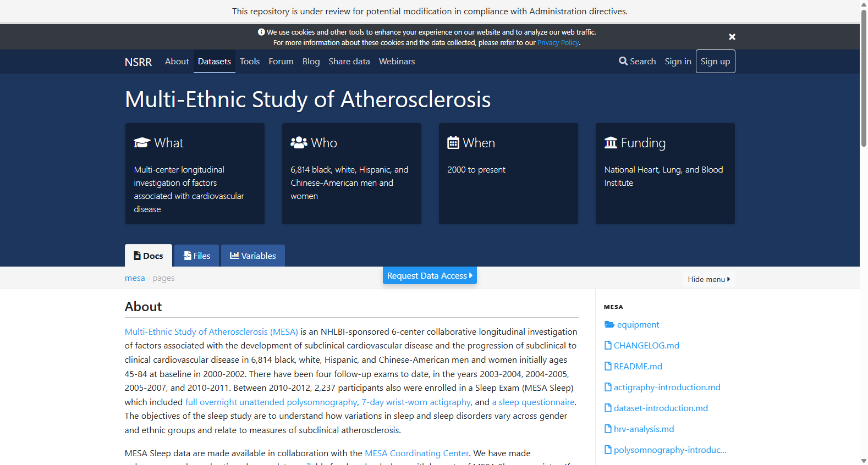Follow full overnight unattended polysomnography link

271,402
